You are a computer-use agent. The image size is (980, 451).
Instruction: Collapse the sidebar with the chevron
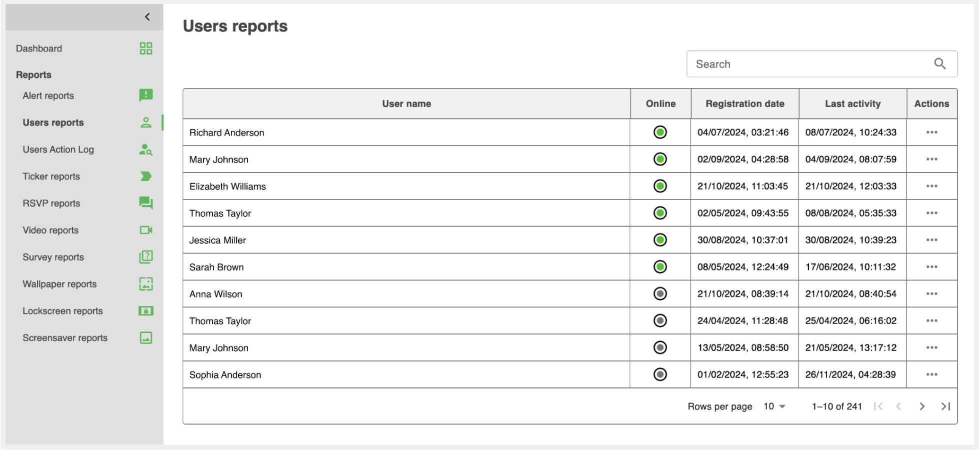coord(147,17)
